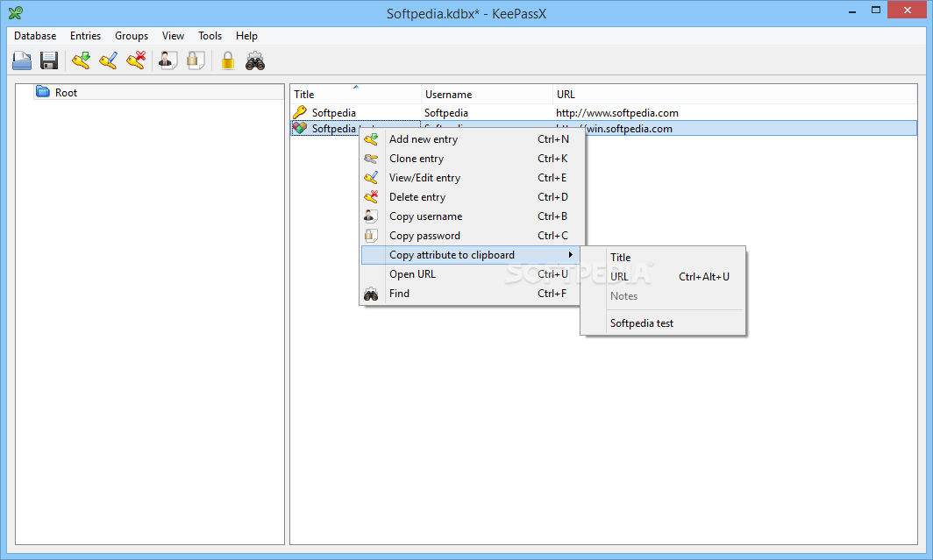The width and height of the screenshot is (933, 560).
Task: Click the Add new entry toolbar icon
Action: click(81, 60)
